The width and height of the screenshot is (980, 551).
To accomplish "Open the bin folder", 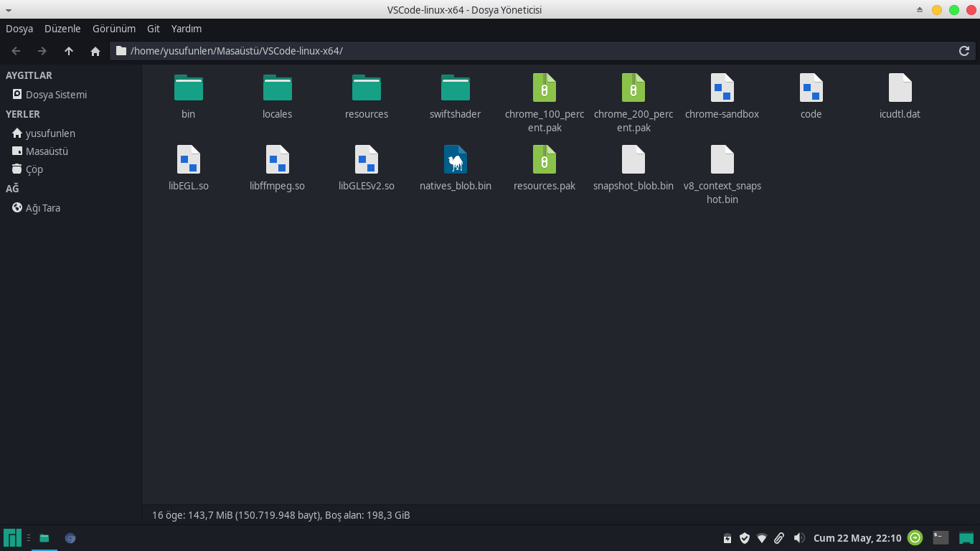I will coord(189,88).
